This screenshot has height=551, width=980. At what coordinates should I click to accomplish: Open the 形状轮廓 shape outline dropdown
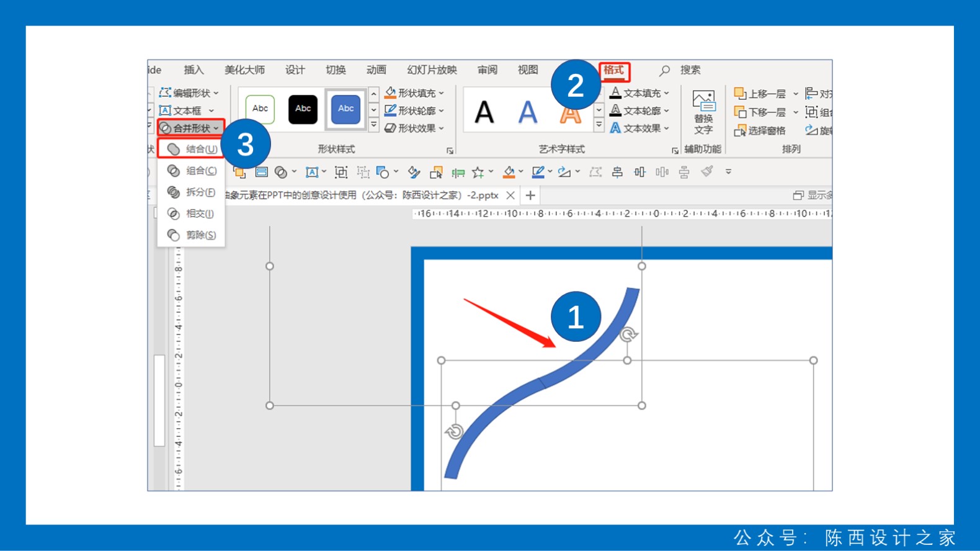click(414, 110)
